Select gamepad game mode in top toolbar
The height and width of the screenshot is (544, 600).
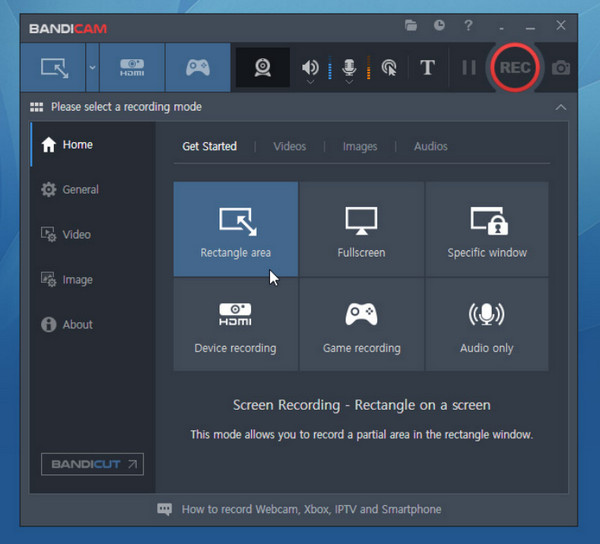pyautogui.click(x=197, y=68)
